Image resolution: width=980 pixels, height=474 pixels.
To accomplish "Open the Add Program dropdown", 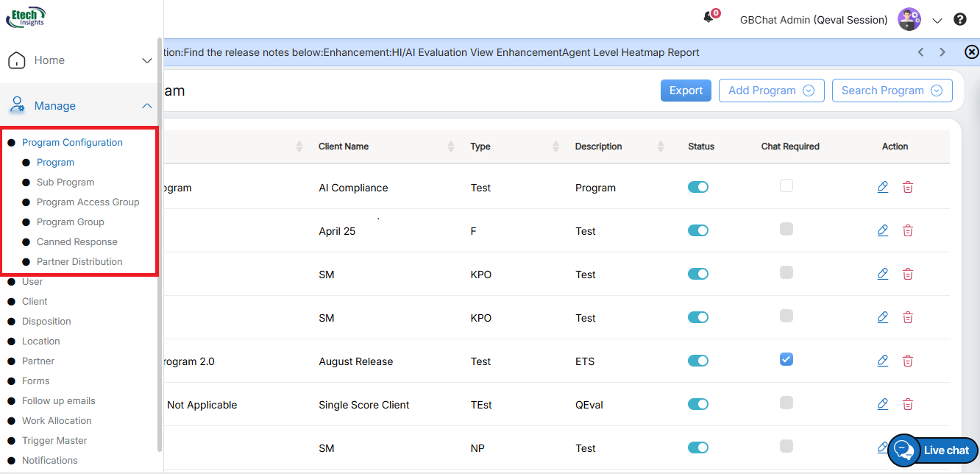I will point(771,91).
